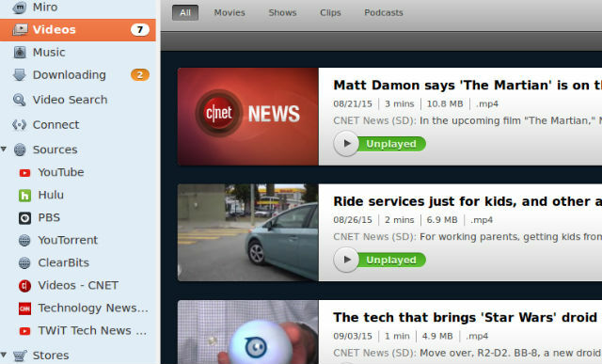The height and width of the screenshot is (364, 602).
Task: Select the Video Search magnifier icon
Action: coord(19,100)
